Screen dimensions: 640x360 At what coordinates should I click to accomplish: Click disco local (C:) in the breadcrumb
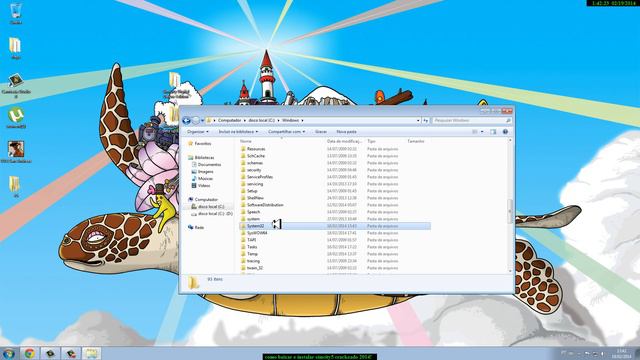[262, 120]
